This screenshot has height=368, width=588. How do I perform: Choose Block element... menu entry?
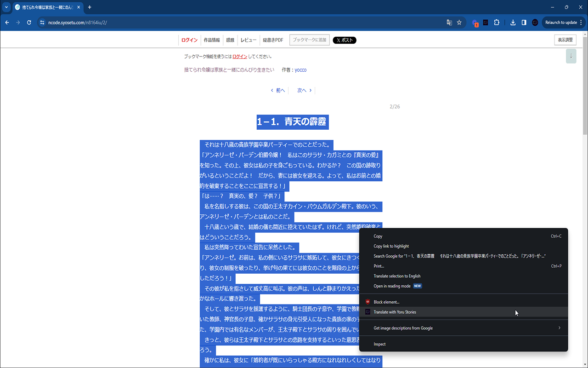coord(464,302)
